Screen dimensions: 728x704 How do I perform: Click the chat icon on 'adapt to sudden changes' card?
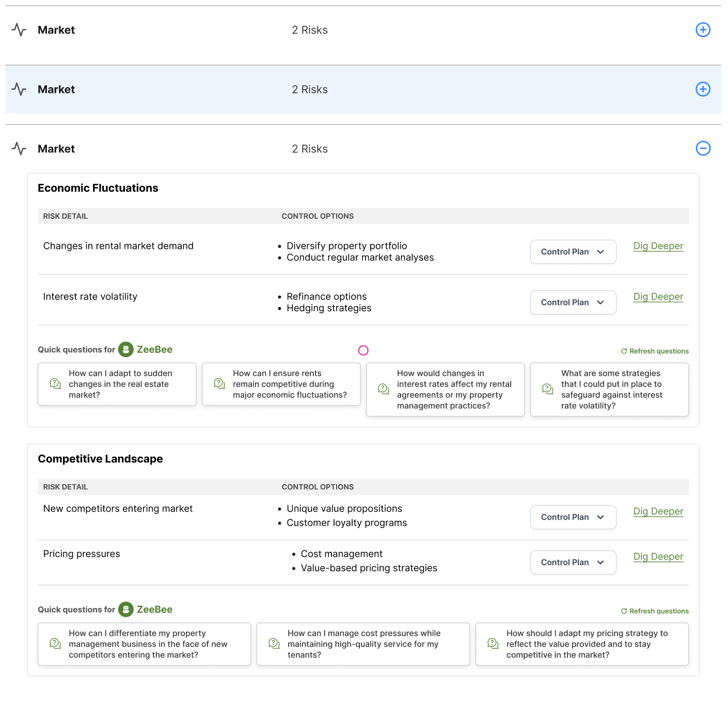55,383
